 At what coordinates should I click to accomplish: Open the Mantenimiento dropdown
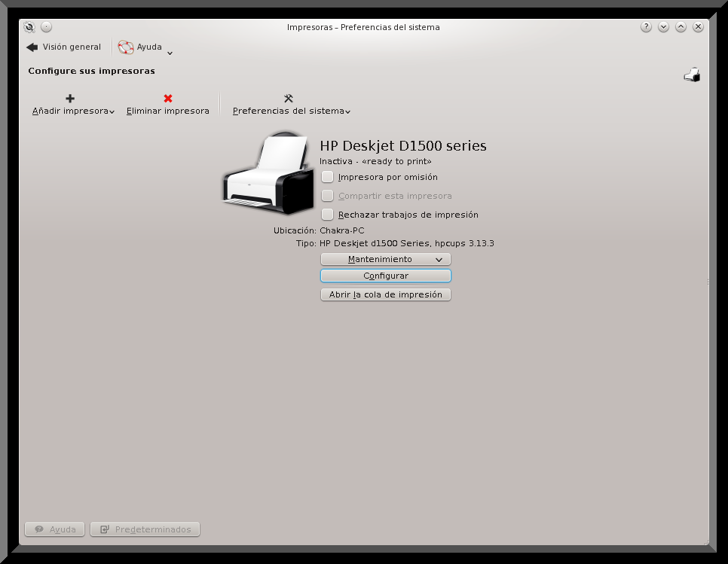coord(385,259)
